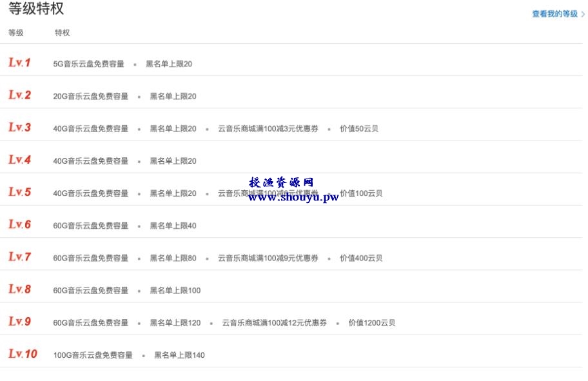Click the 等级特权 page heading

pyautogui.click(x=36, y=8)
